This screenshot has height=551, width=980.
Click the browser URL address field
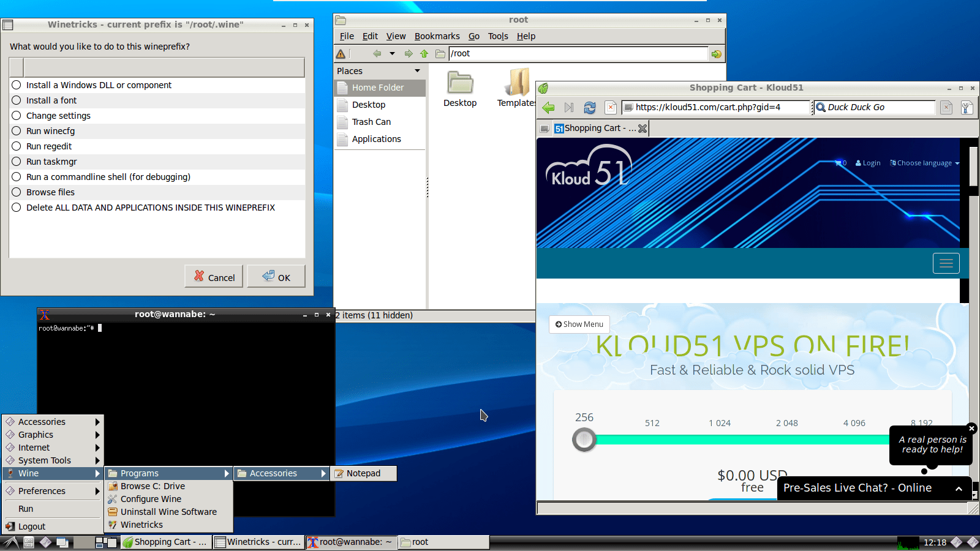tap(716, 108)
